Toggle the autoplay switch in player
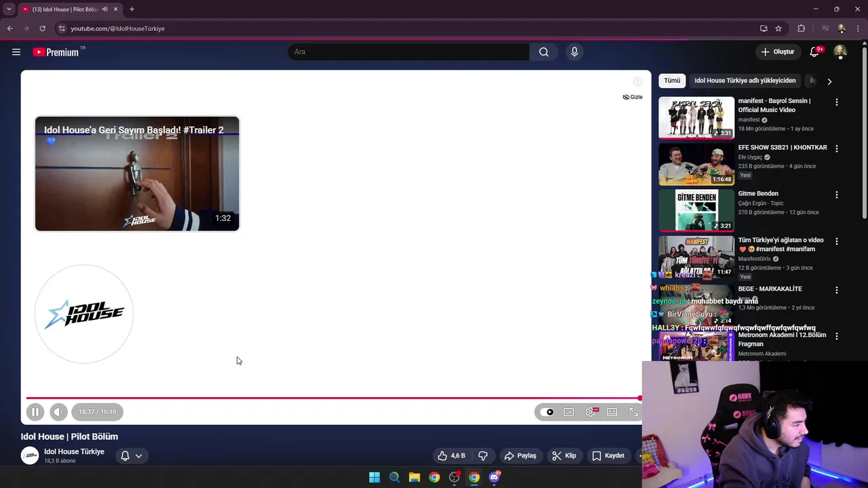The image size is (868, 488). click(x=547, y=412)
